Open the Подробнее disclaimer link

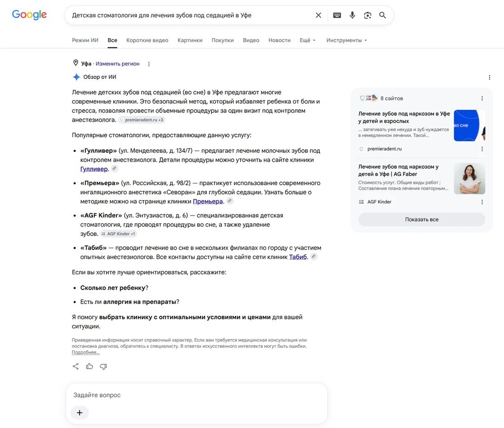pyautogui.click(x=85, y=352)
